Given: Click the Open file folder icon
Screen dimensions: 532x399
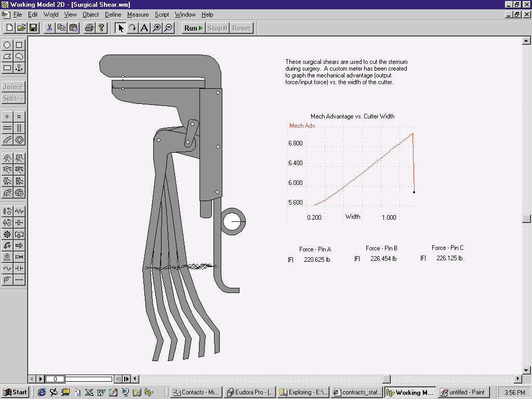Looking at the screenshot, I should (21, 28).
